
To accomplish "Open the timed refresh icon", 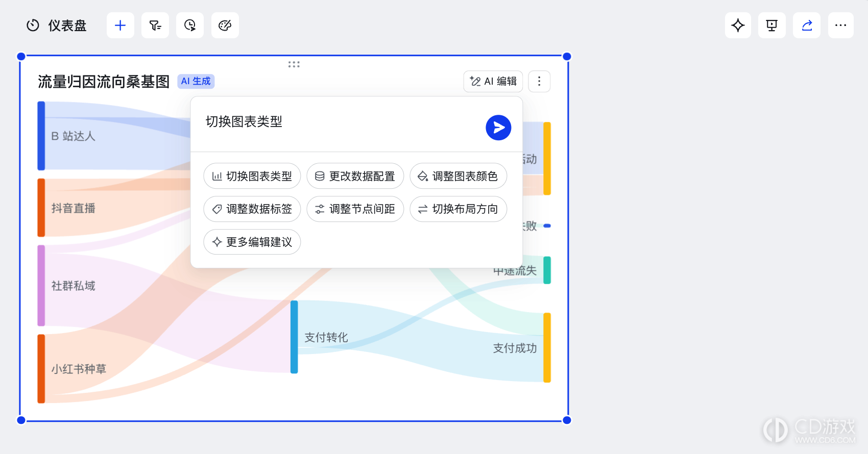I will point(190,26).
